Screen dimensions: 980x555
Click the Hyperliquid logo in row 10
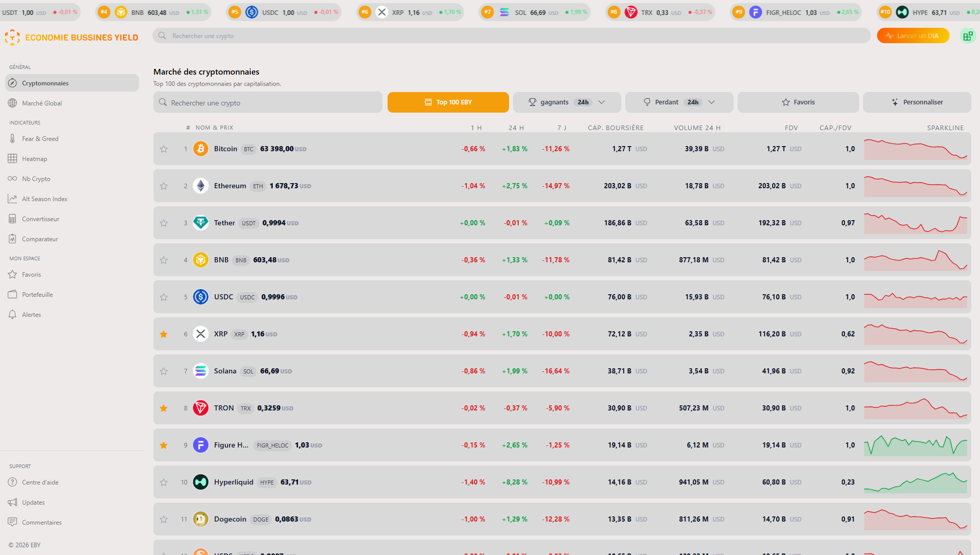(201, 482)
